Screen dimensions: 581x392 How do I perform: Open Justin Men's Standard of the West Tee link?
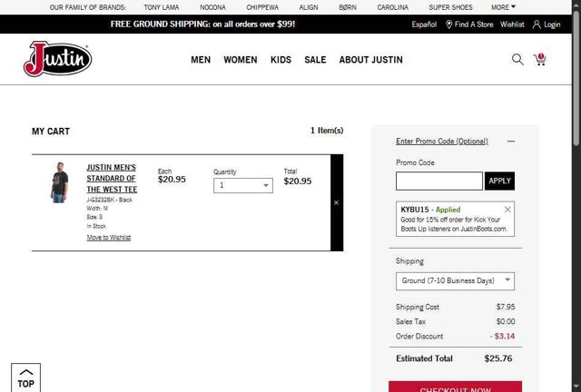click(112, 178)
